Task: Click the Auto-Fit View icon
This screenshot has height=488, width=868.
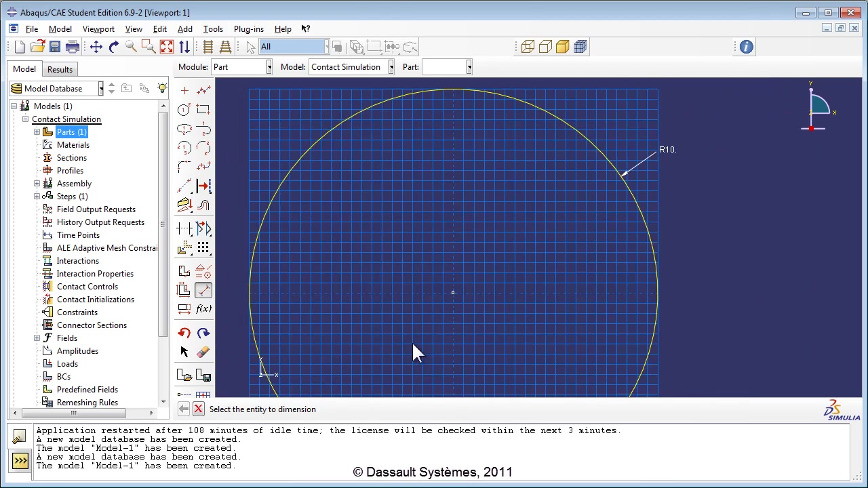Action: [167, 47]
